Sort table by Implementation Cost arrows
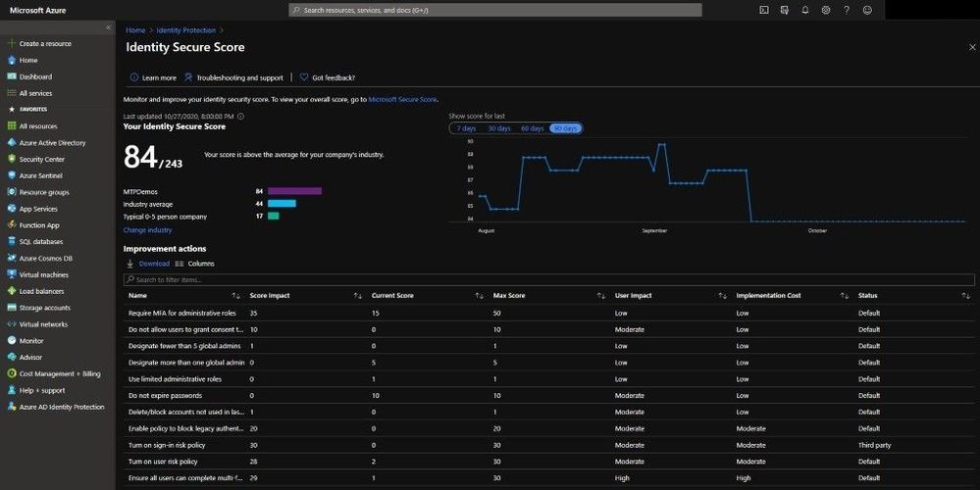Screen dimensions: 980x490 [844, 296]
